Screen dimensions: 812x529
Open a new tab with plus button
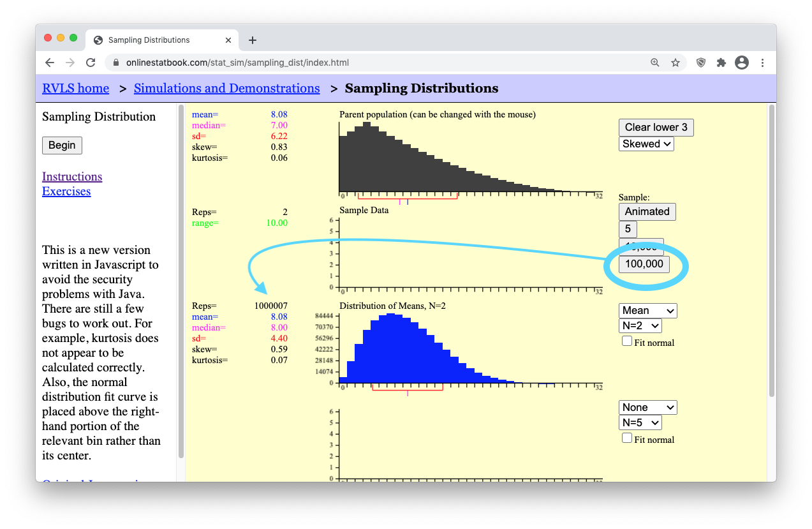click(x=253, y=40)
